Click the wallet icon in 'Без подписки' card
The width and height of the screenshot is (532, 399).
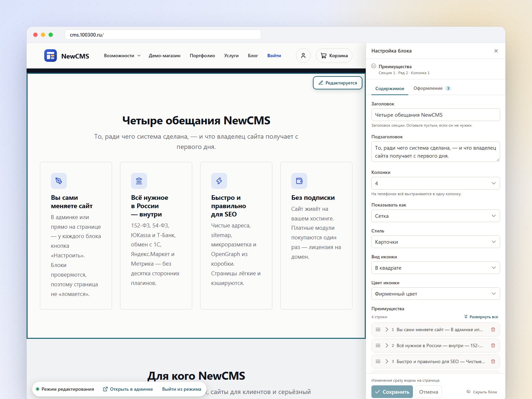[x=299, y=181]
